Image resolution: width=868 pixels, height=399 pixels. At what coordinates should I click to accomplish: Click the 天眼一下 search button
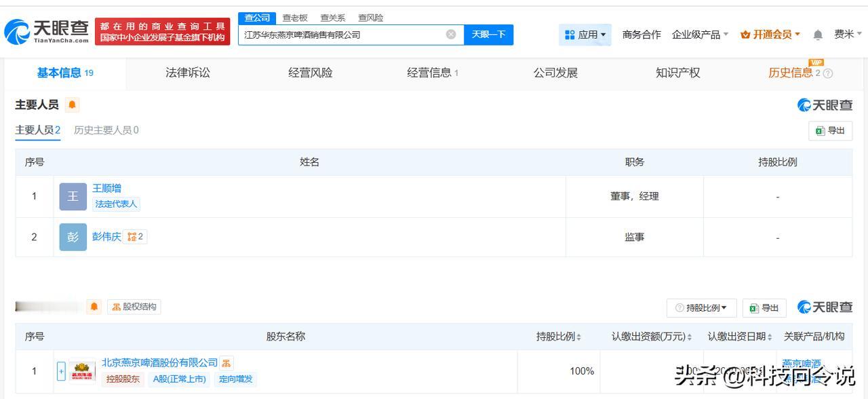[x=488, y=35]
